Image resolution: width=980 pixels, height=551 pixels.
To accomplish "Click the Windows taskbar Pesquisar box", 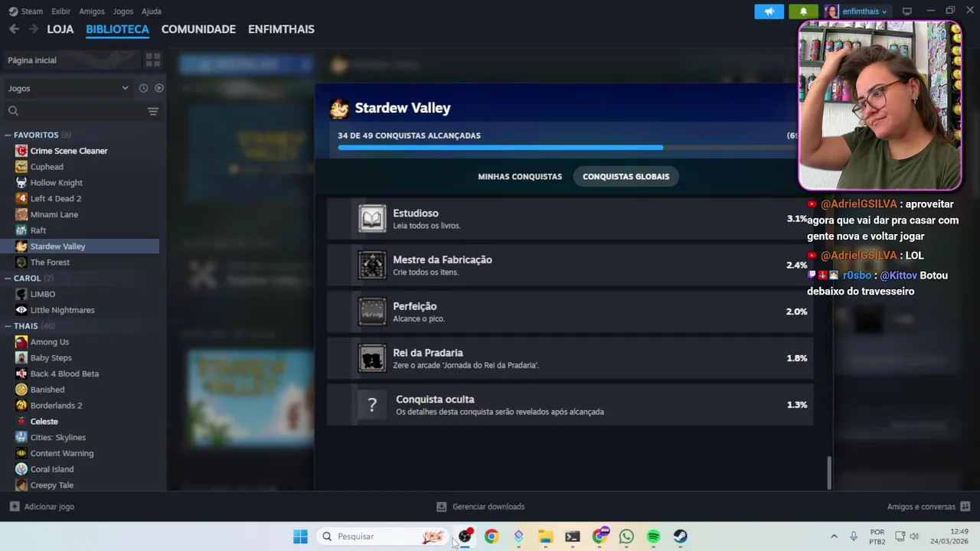I will click(384, 536).
